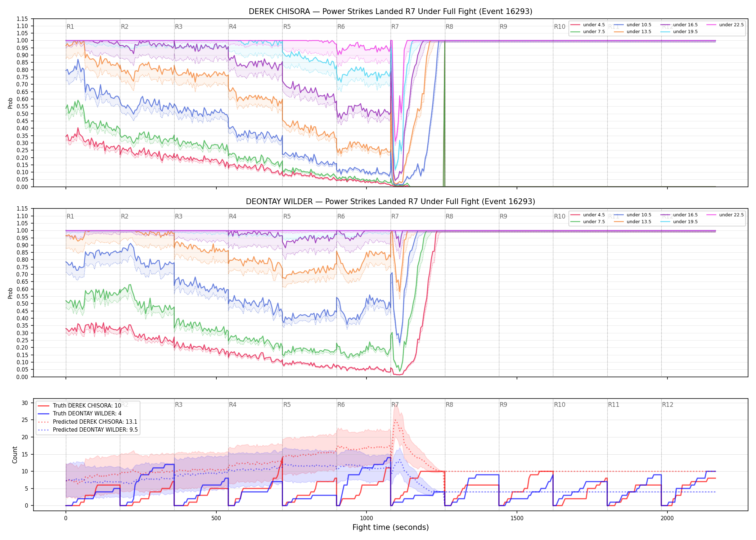This screenshot has height=540, width=756.
Task: Click the R5 round marker in the Wilder chart
Action: (287, 216)
